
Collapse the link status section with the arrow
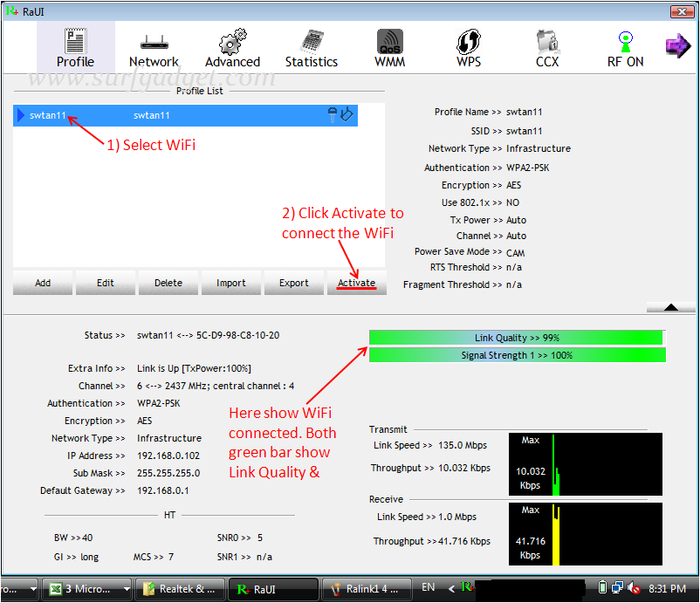pyautogui.click(x=670, y=306)
